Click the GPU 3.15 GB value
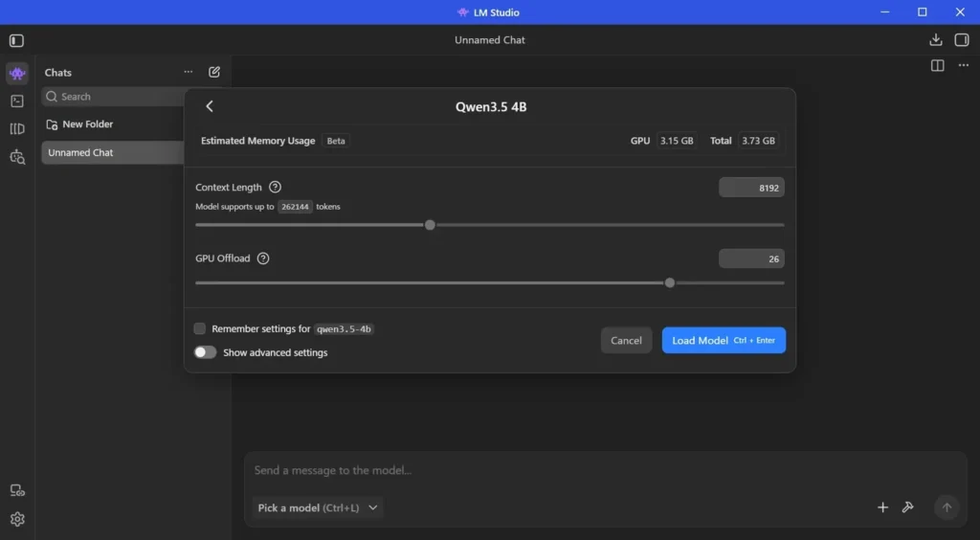980x540 pixels. (677, 141)
